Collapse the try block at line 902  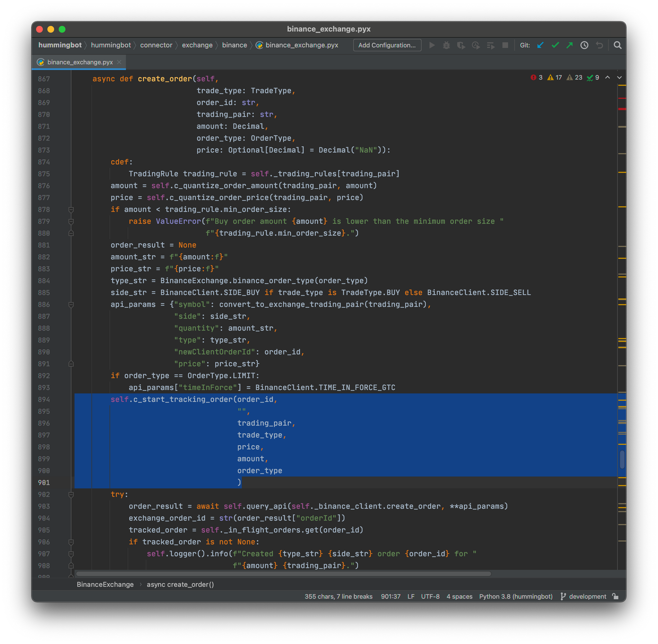(x=71, y=495)
